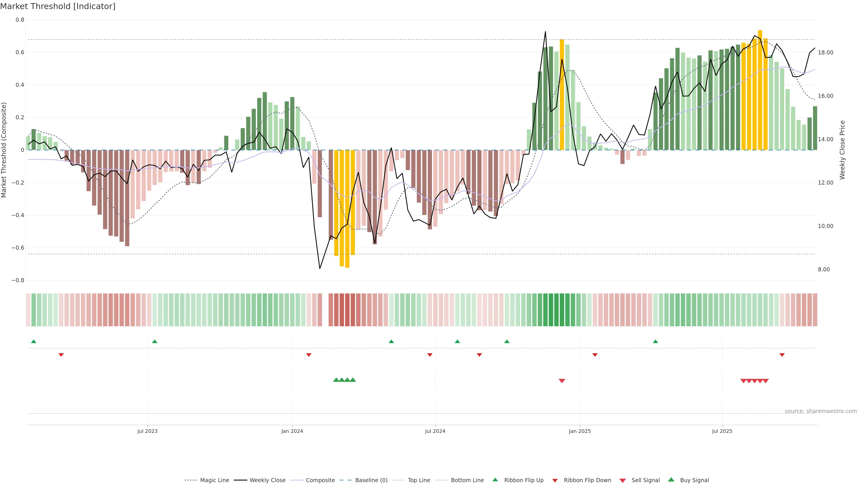
Task: Hide the Composite line via legend
Action: [x=320, y=480]
